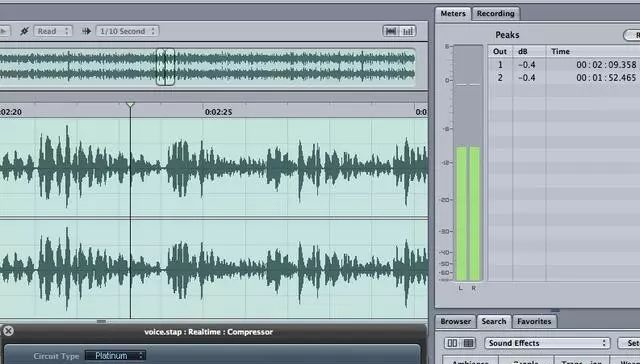Select the button grid view icon in Search
Viewport: 640px width, 364px height.
click(468, 343)
